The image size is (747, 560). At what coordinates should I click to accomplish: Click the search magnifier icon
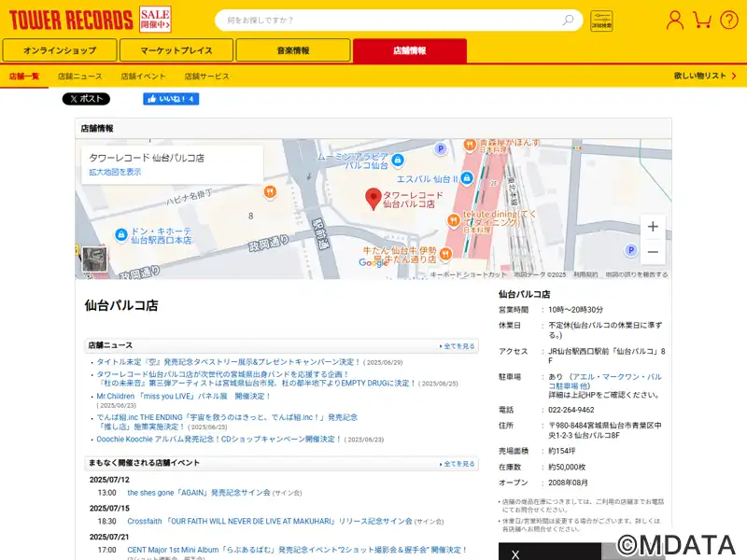(568, 20)
